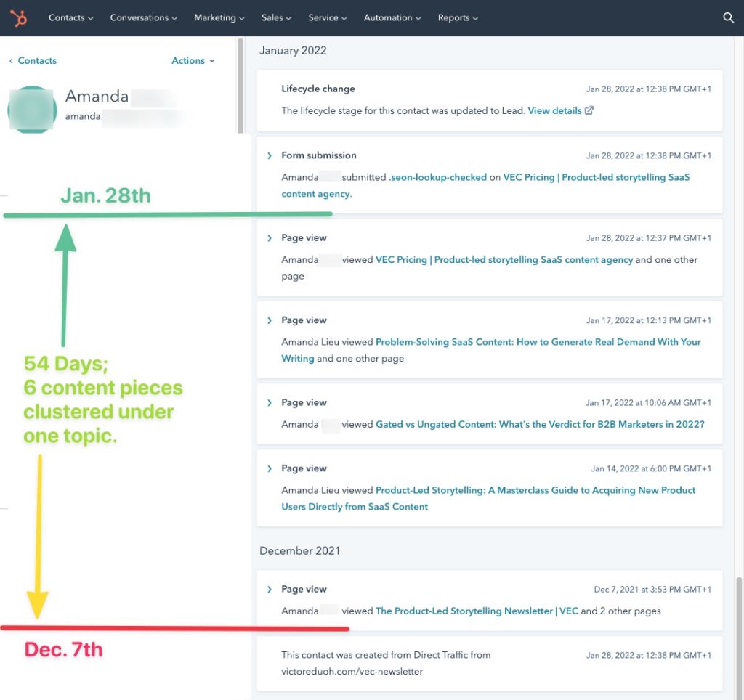Click the timestamp Jan 17, 2022 at 10:06 AM
744x700 pixels.
point(648,403)
